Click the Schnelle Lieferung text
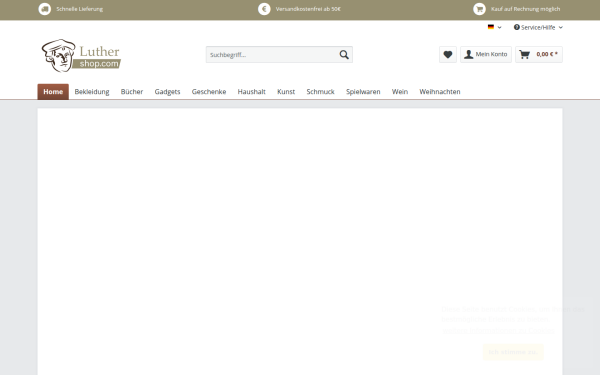This screenshot has height=375, width=600. pyautogui.click(x=80, y=9)
